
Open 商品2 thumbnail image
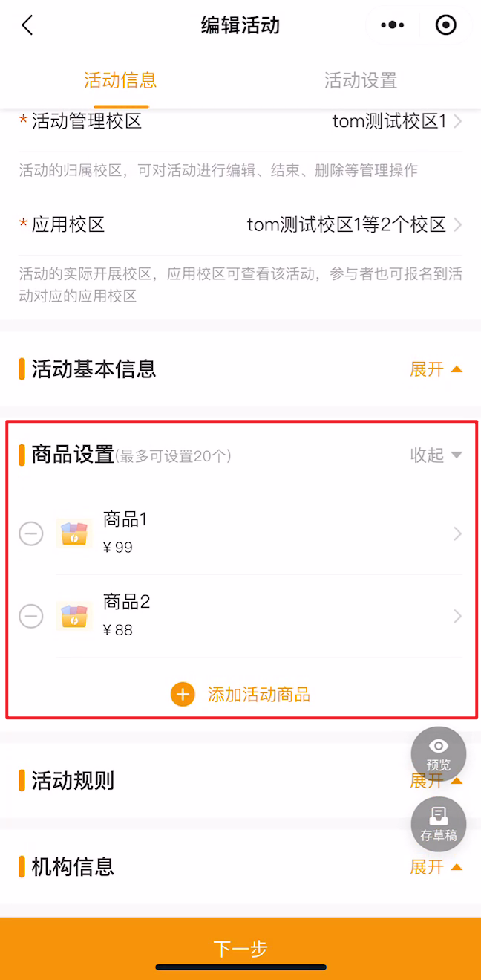click(74, 616)
